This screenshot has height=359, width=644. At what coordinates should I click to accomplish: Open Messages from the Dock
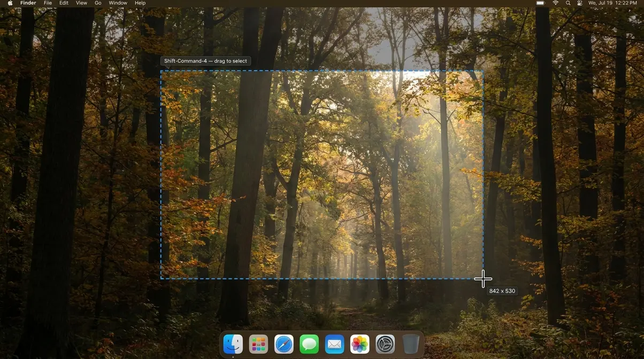tap(309, 344)
